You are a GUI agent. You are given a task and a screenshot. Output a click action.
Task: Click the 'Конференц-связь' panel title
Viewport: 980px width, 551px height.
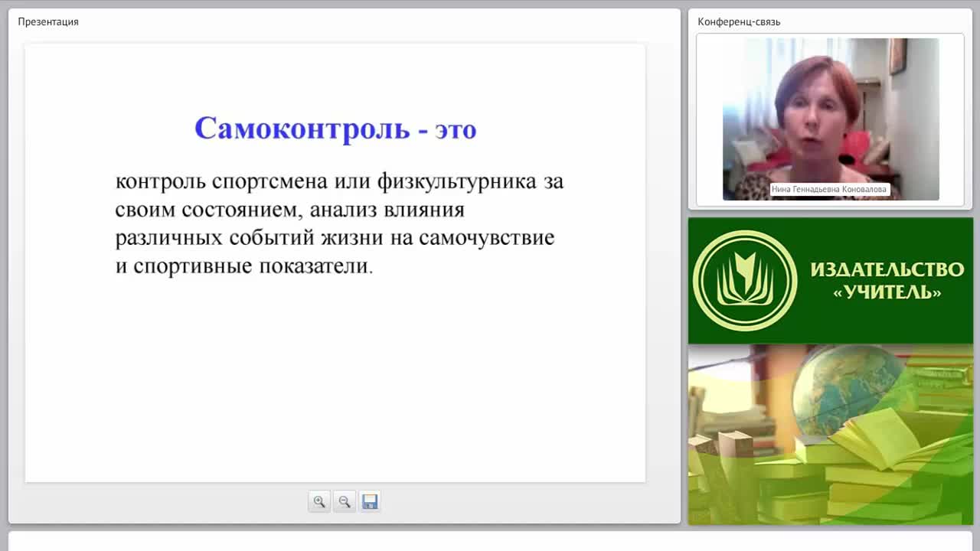(x=739, y=21)
